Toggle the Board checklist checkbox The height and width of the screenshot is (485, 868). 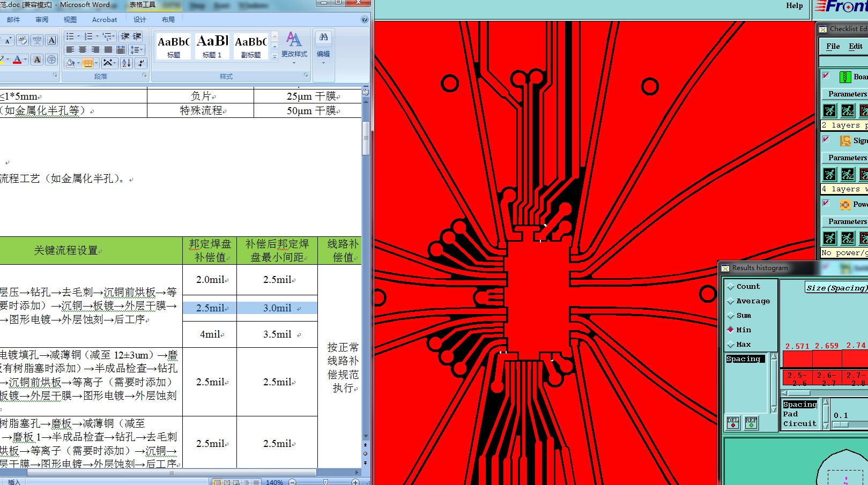[x=826, y=76]
